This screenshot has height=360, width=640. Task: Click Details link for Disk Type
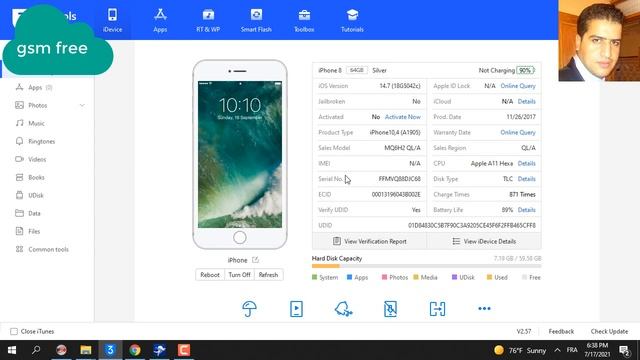(527, 179)
